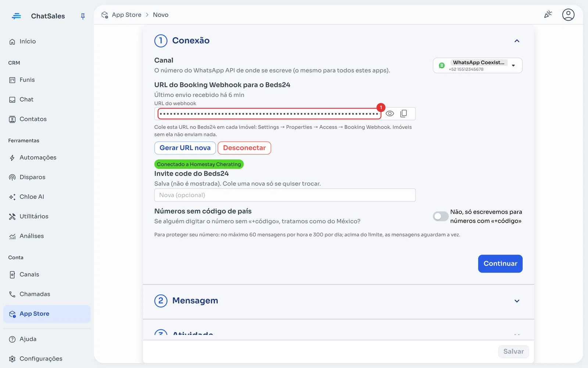Open Chloe AI in sidebar
The width and height of the screenshot is (588, 368).
tap(47, 197)
